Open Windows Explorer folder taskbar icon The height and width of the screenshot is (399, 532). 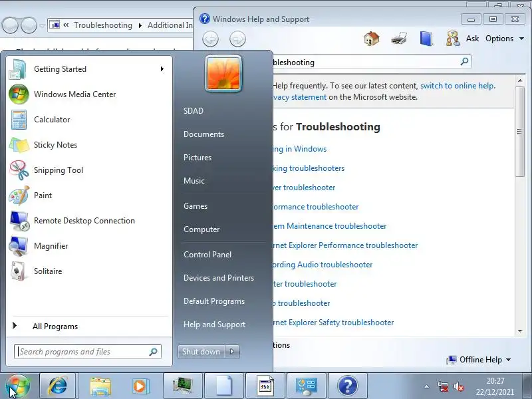point(100,386)
